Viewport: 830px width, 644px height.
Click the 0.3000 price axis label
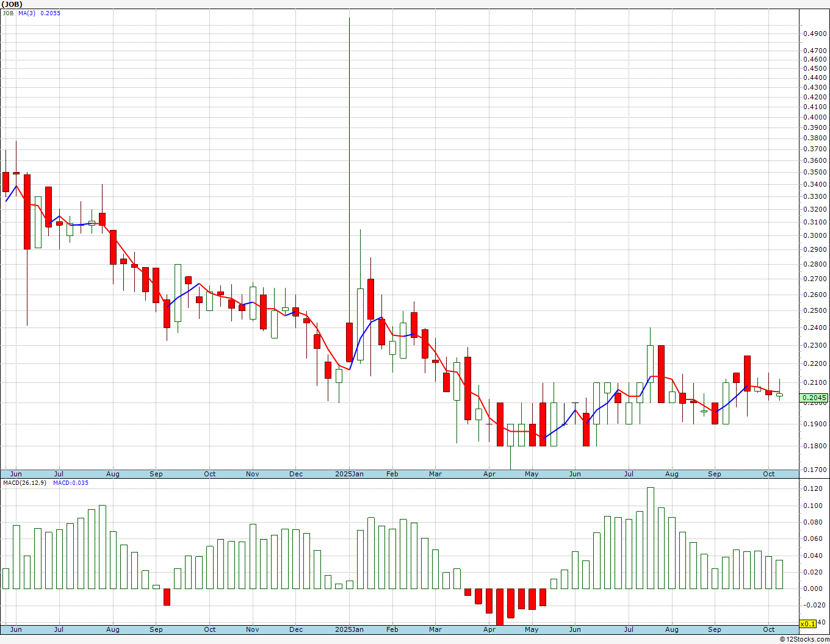click(x=815, y=236)
